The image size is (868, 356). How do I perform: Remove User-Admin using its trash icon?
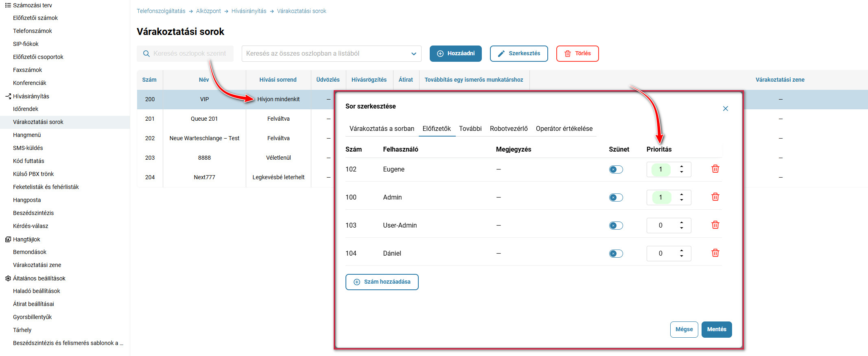pyautogui.click(x=715, y=225)
